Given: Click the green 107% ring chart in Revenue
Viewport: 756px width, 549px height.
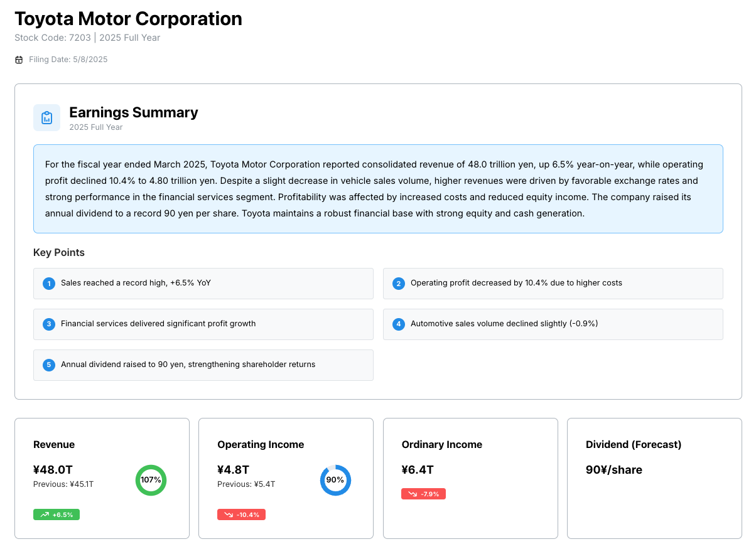Looking at the screenshot, I should pyautogui.click(x=151, y=480).
